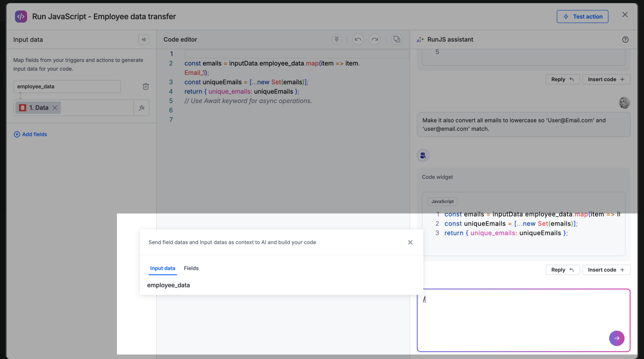644x359 pixels.
Task: Select the Input data tab
Action: 162,268
